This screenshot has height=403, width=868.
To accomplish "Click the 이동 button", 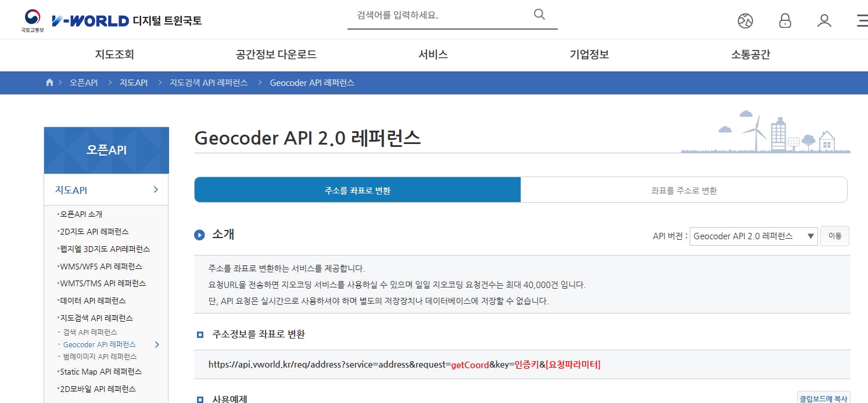I will pos(835,236).
